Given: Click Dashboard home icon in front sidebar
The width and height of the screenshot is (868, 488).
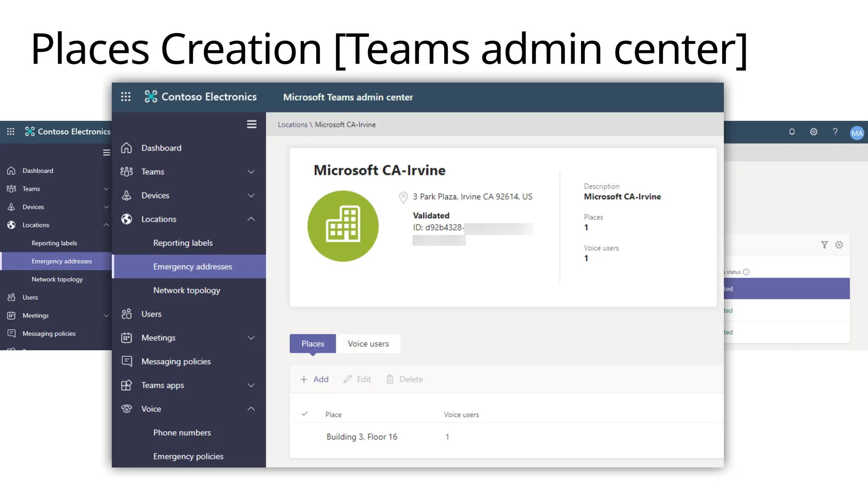Looking at the screenshot, I should [x=126, y=148].
